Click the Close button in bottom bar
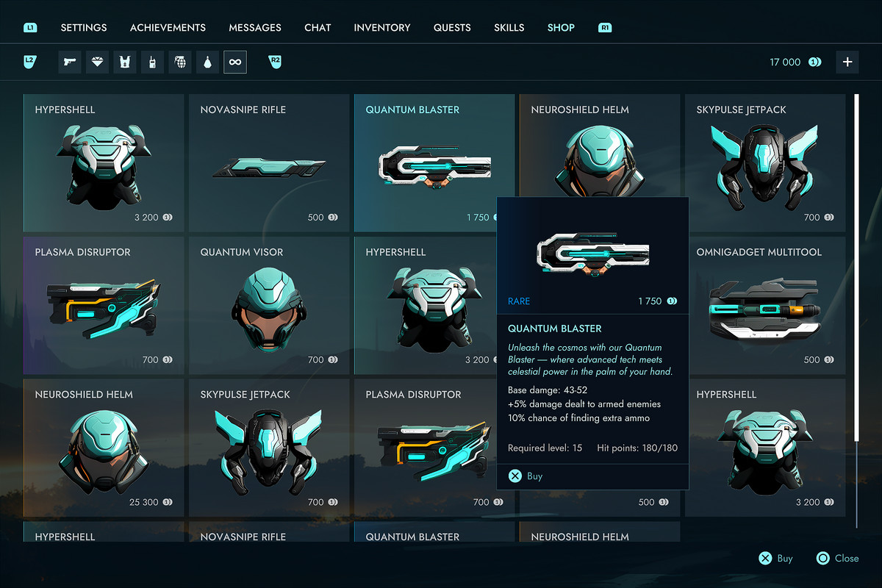 837,559
